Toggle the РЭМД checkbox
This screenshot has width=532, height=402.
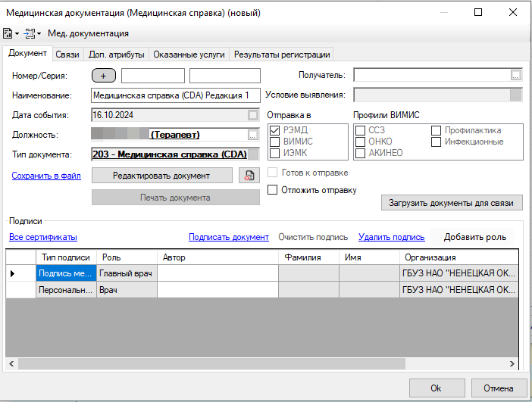275,130
